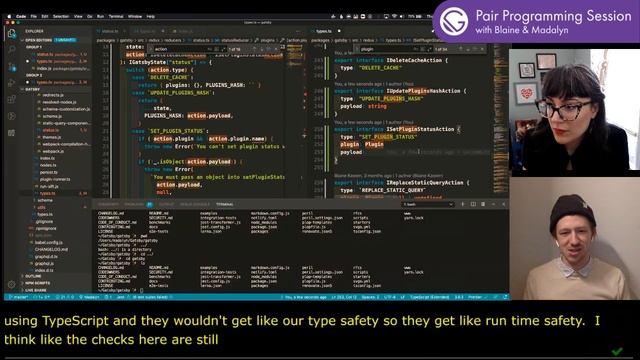640x360 pixels.
Task: Open the Selection menu
Action: click(x=61, y=16)
